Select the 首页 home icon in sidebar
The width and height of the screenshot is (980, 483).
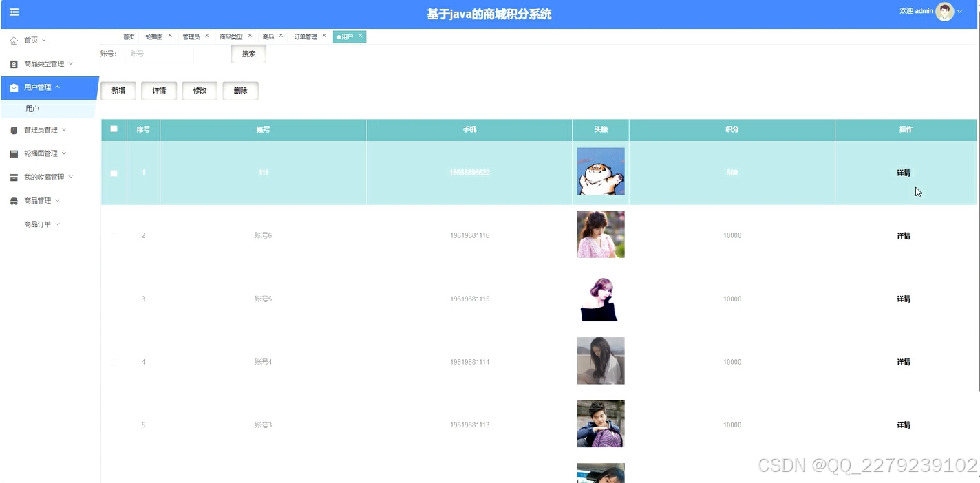click(x=14, y=40)
